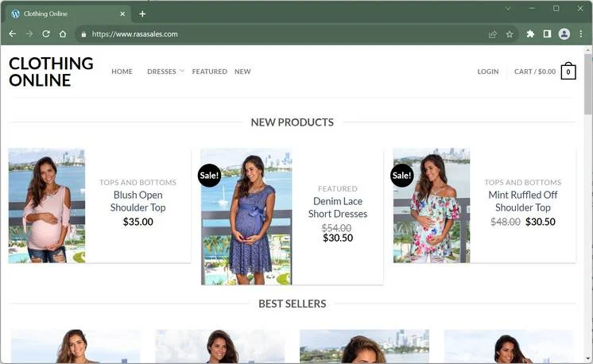The image size is (593, 364).
Task: Click the scrollbar down arrow
Action: pyautogui.click(x=588, y=358)
